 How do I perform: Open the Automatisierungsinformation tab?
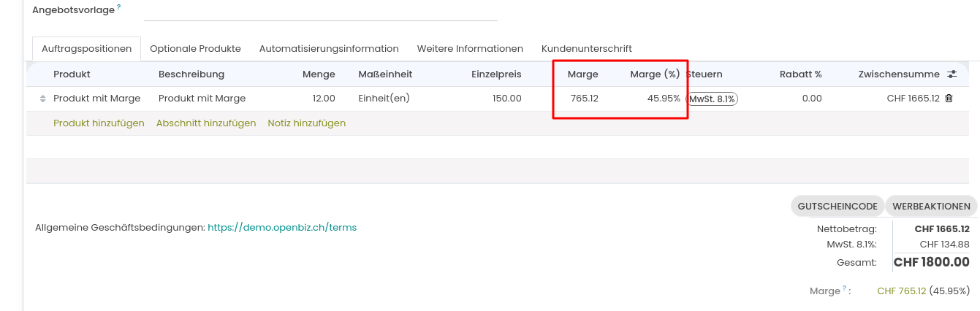(x=329, y=49)
